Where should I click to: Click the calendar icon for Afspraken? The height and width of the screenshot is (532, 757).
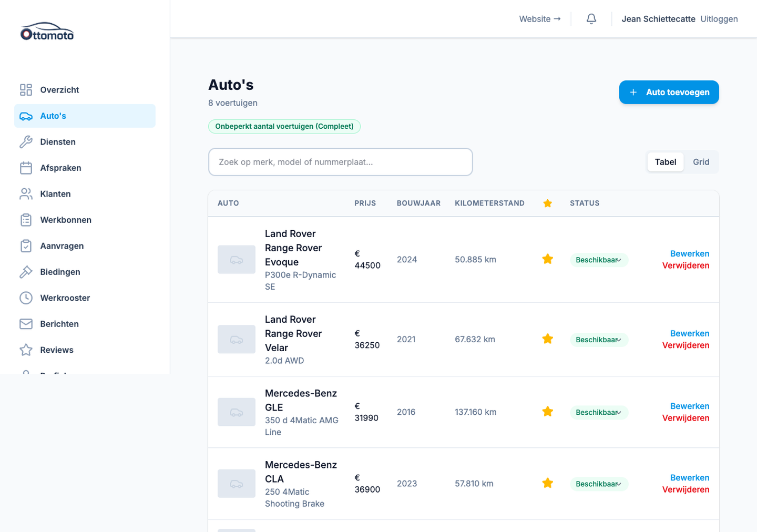pyautogui.click(x=26, y=168)
